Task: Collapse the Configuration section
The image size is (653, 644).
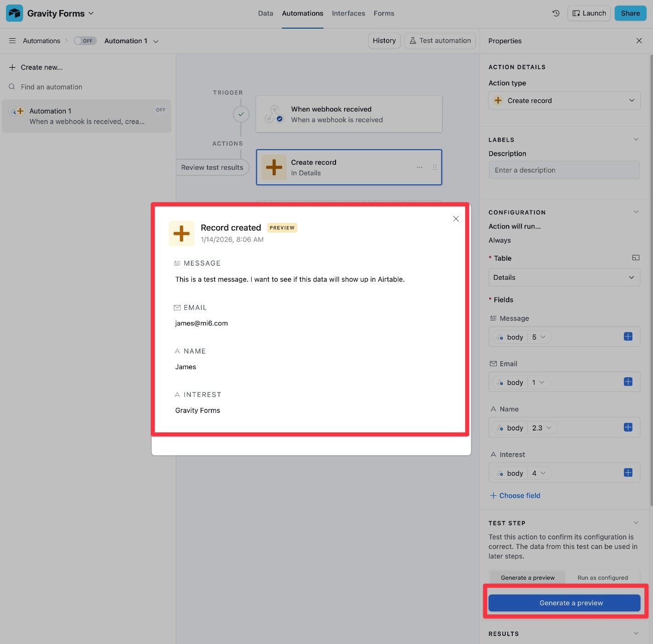Action: click(636, 212)
